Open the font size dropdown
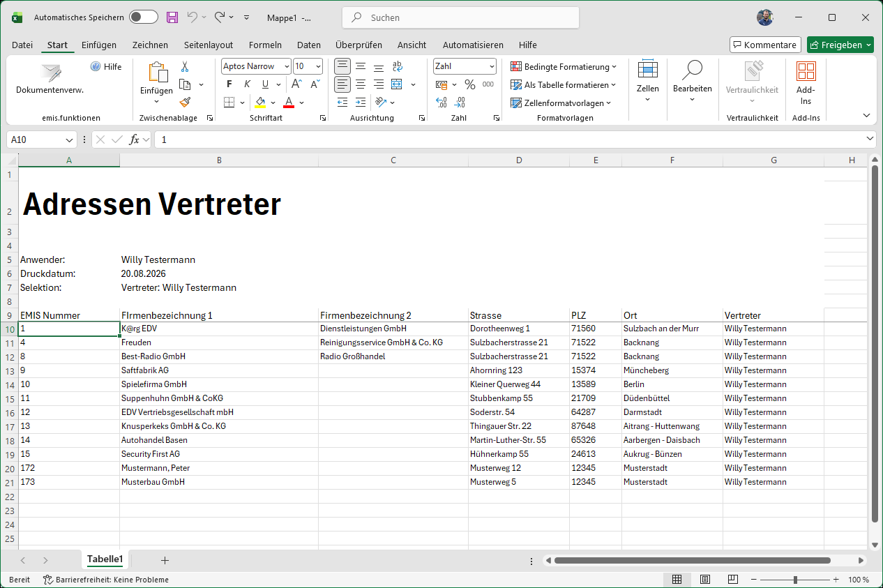 pyautogui.click(x=318, y=66)
